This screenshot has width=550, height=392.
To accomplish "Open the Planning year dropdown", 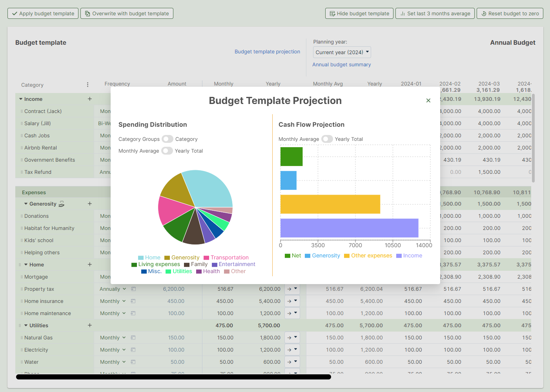I will click(342, 52).
